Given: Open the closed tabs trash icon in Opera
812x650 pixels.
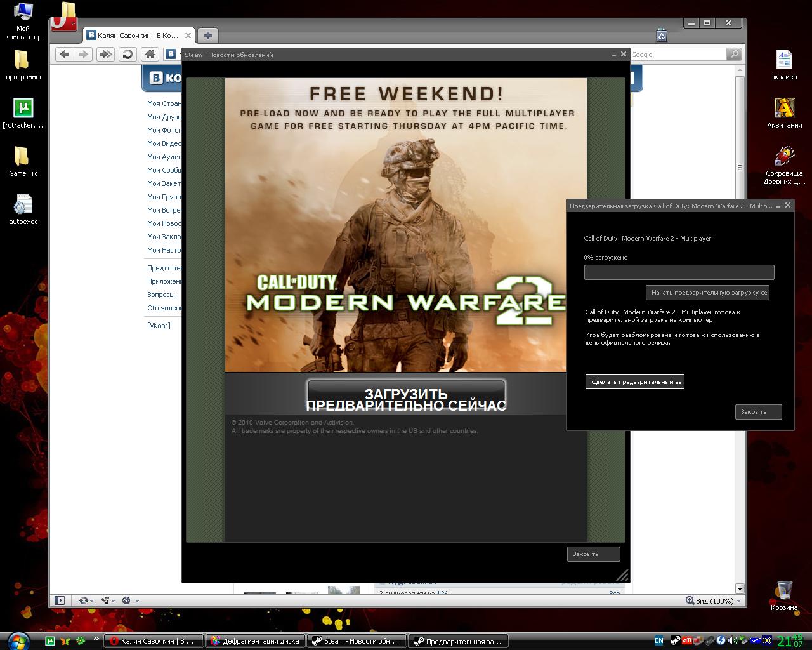Looking at the screenshot, I should click(x=661, y=35).
